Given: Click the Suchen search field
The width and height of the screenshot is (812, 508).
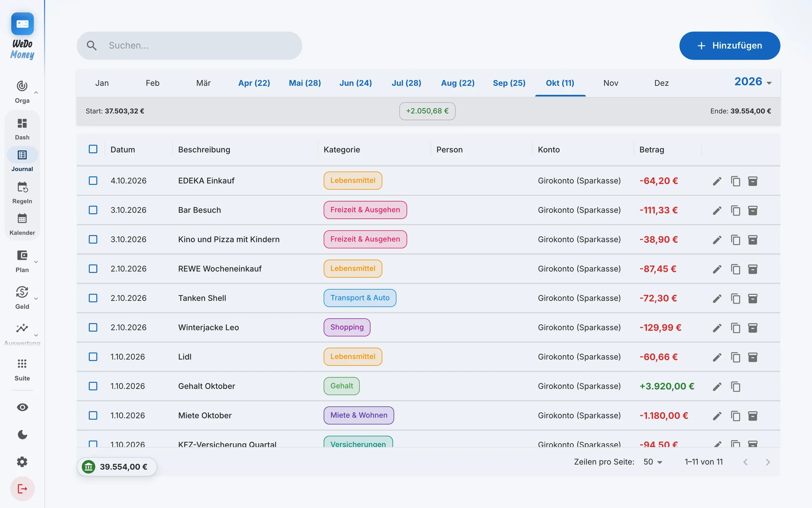Looking at the screenshot, I should point(189,46).
